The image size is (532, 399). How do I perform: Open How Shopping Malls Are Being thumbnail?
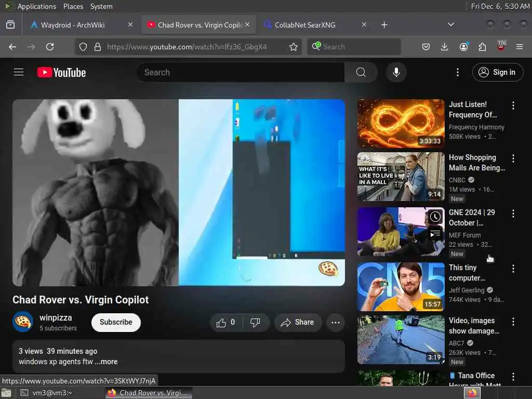pos(401,177)
